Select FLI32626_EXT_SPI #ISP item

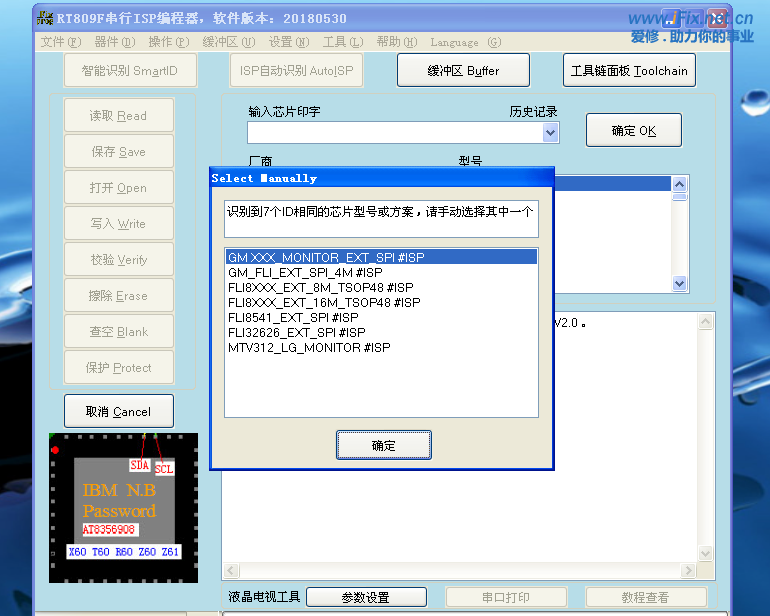[296, 332]
